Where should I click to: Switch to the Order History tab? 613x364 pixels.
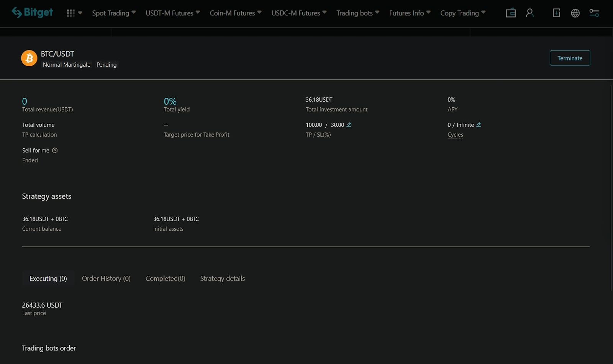pos(106,279)
